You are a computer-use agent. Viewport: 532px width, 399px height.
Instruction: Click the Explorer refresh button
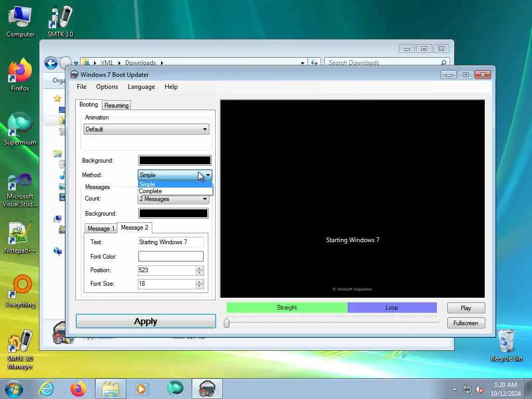point(314,62)
